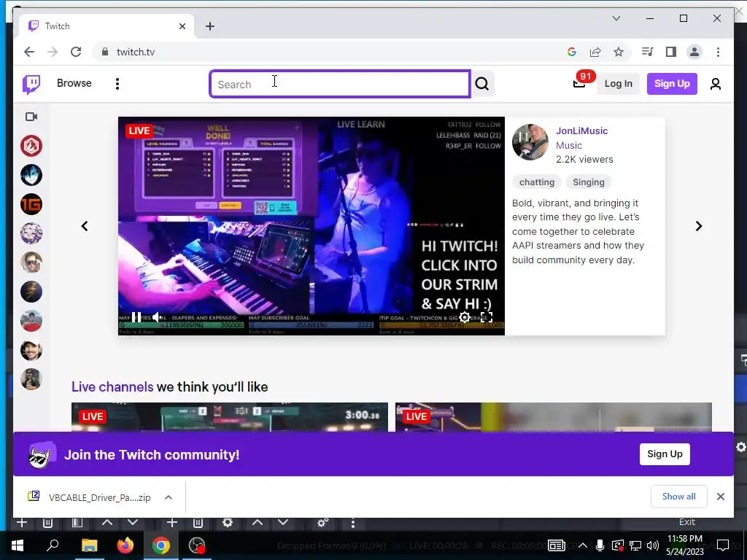Open the notifications inbox showing 91
747x560 pixels.
pyautogui.click(x=579, y=83)
